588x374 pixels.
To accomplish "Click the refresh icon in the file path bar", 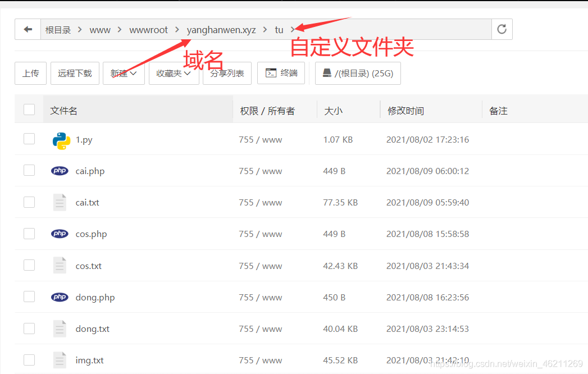I will click(x=502, y=29).
